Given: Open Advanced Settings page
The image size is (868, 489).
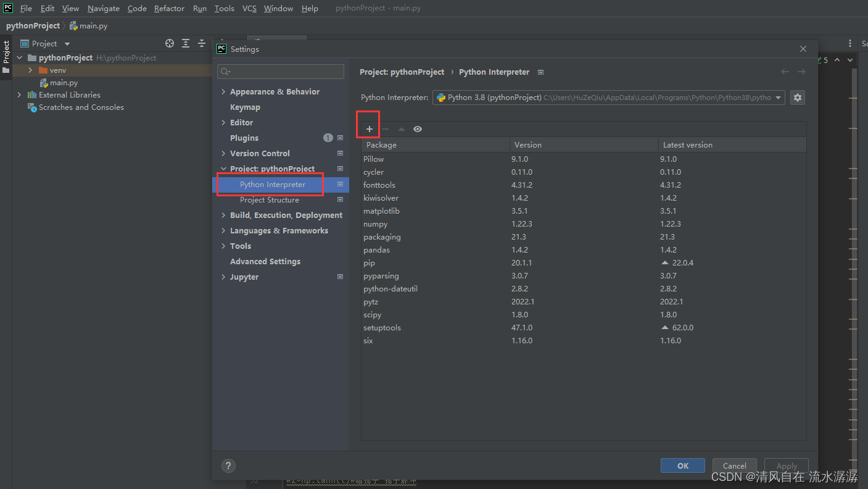Looking at the screenshot, I should point(265,261).
